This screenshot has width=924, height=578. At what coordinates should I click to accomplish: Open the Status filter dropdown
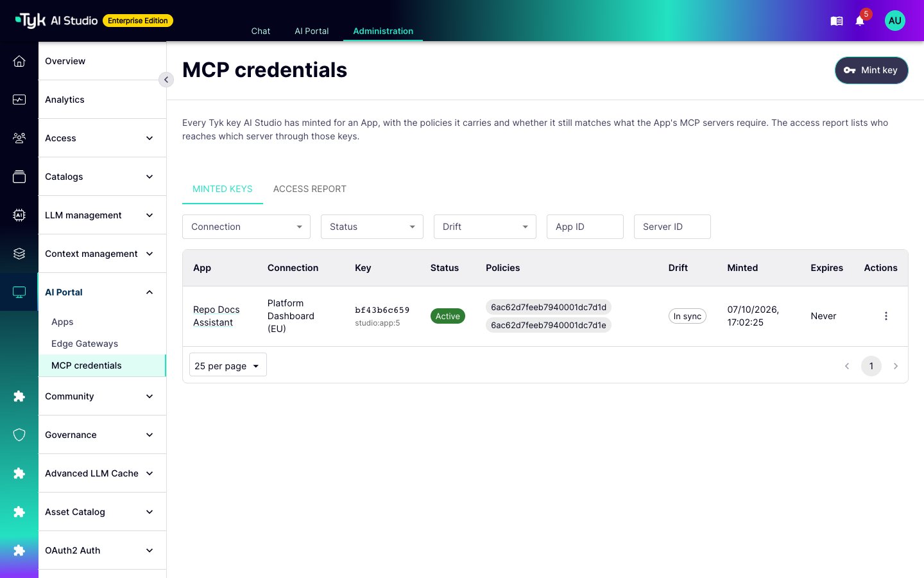click(x=372, y=227)
